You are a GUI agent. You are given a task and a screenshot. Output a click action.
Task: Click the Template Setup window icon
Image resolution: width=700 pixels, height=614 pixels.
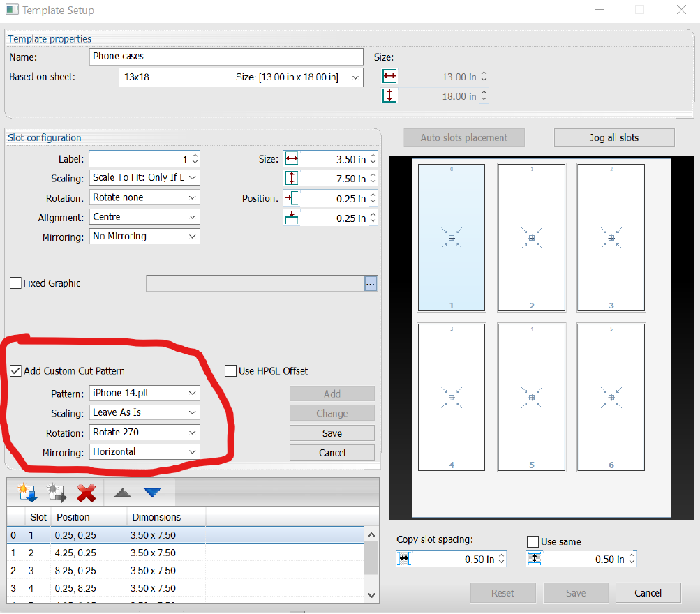click(x=13, y=9)
